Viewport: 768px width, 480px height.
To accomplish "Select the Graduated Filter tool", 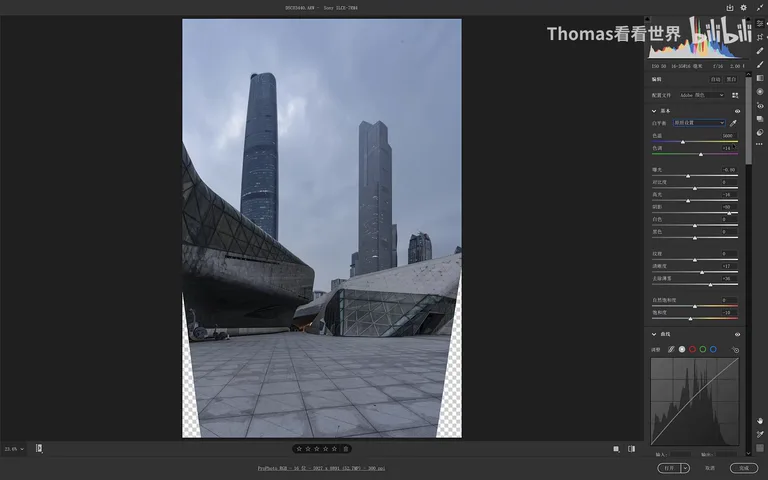I will click(x=760, y=78).
